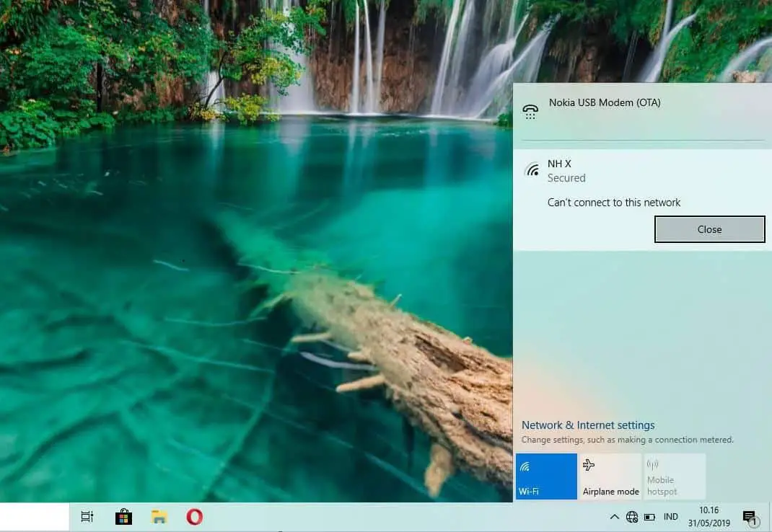
Task: Open File Explorer from the taskbar
Action: click(x=159, y=517)
